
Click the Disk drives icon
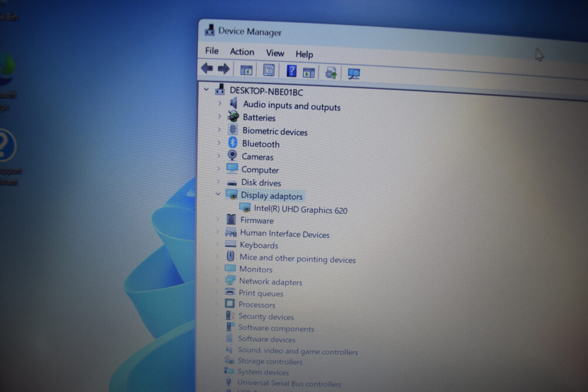click(232, 183)
